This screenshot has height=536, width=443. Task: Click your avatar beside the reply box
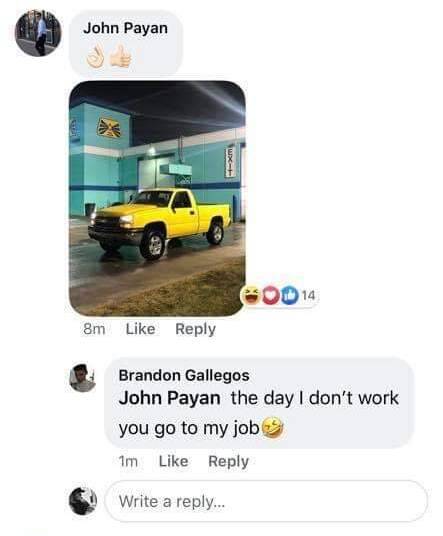tap(83, 501)
